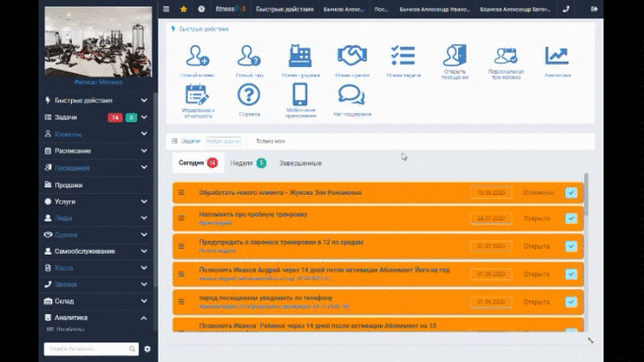Click the 'Новая задача' button

coord(223,141)
